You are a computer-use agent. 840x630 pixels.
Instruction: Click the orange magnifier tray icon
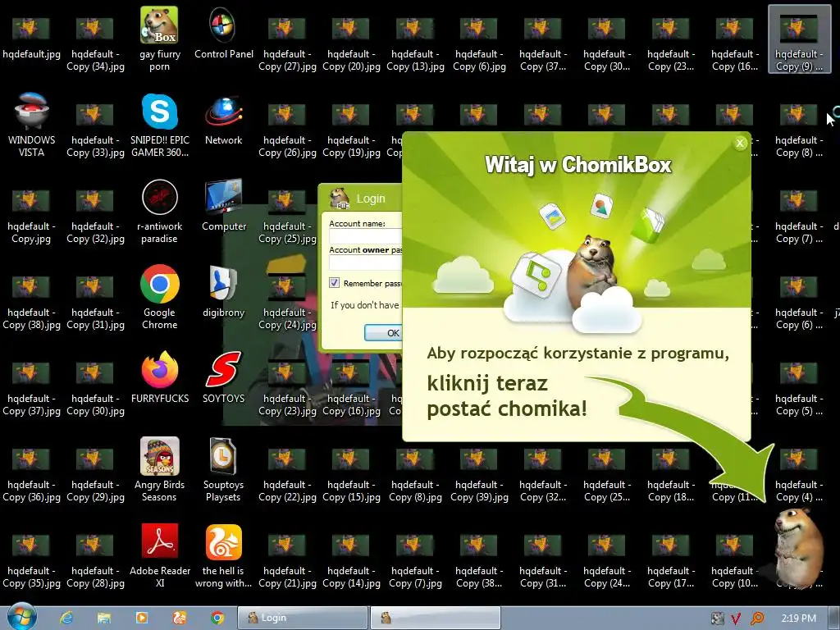(757, 619)
